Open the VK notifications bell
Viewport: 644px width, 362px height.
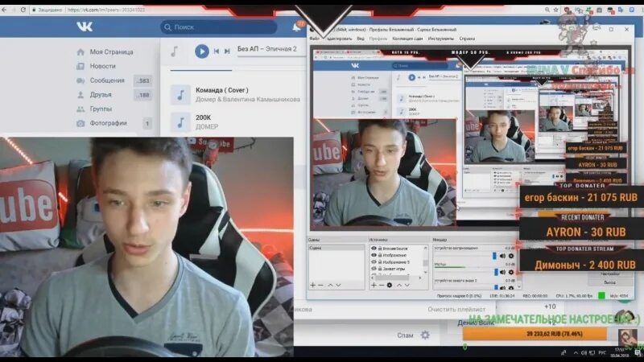(296, 27)
